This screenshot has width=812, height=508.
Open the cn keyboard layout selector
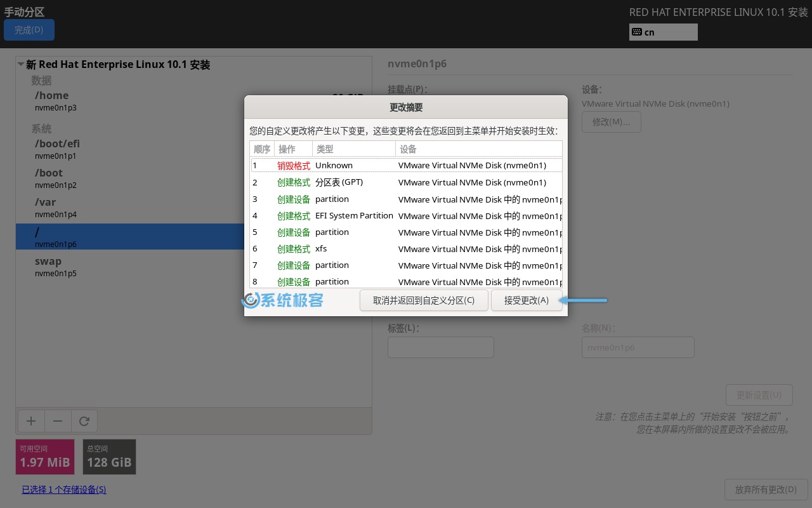click(664, 32)
